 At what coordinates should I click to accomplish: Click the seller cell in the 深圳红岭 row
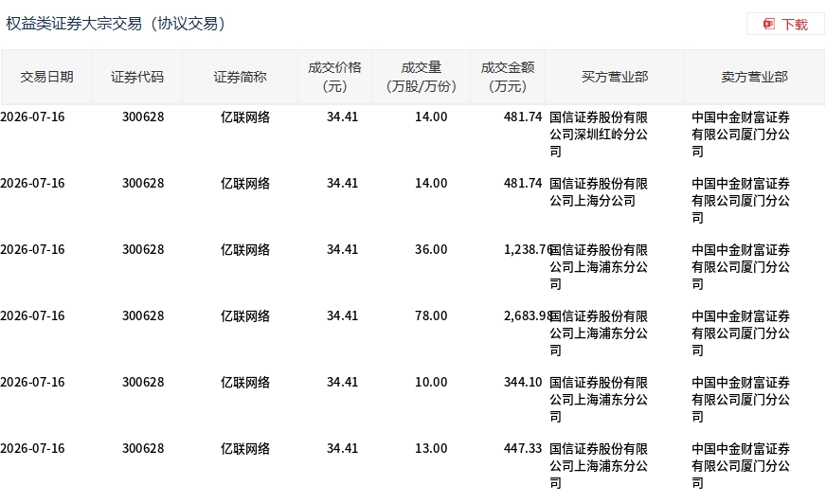tap(741, 135)
